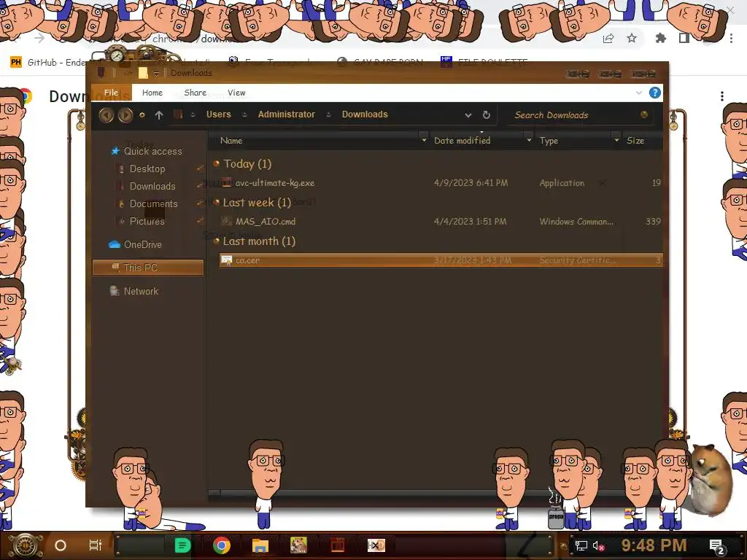747x560 pixels.
Task: Expand the Explorer ribbon with the chevron
Action: pos(639,93)
